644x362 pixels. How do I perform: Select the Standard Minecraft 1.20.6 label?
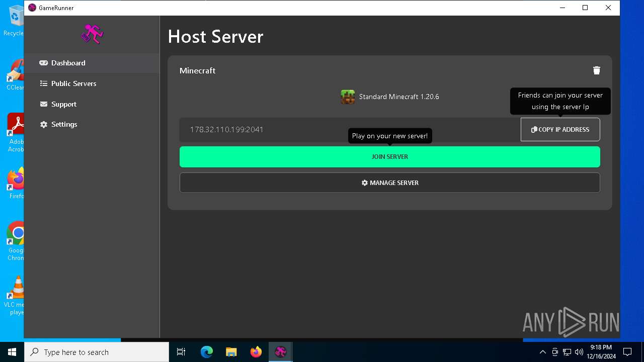click(399, 97)
